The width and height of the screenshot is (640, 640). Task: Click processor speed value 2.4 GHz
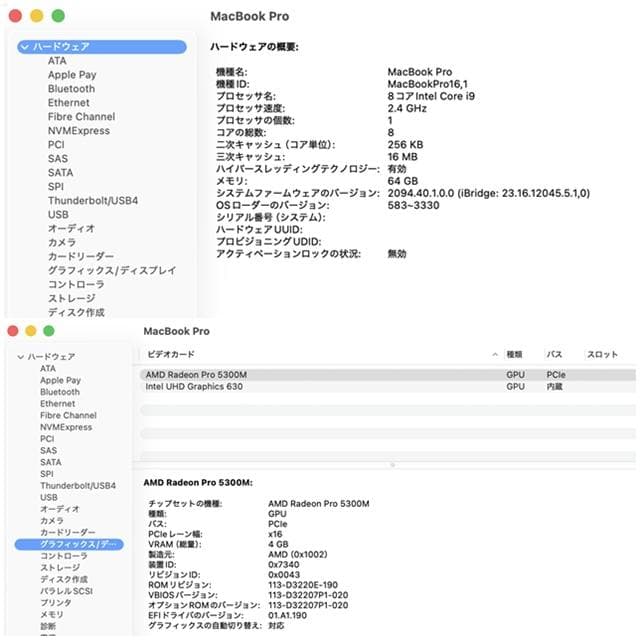coord(407,108)
